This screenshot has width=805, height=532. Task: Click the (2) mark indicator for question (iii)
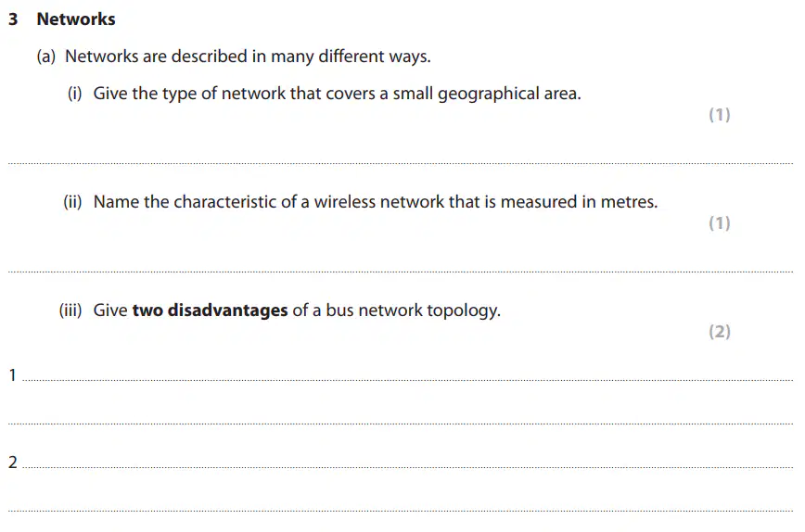[720, 332]
